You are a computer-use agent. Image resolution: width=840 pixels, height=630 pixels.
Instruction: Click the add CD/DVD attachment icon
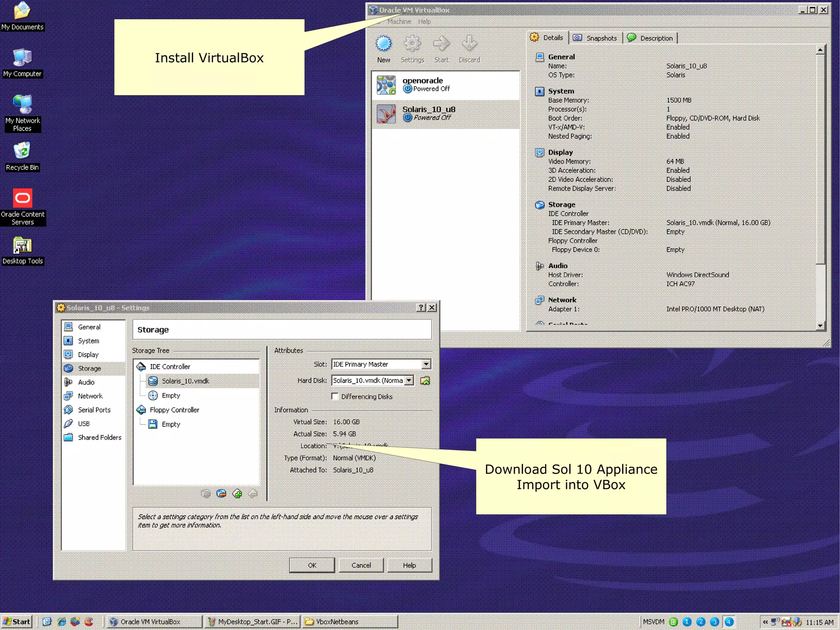[x=221, y=494]
